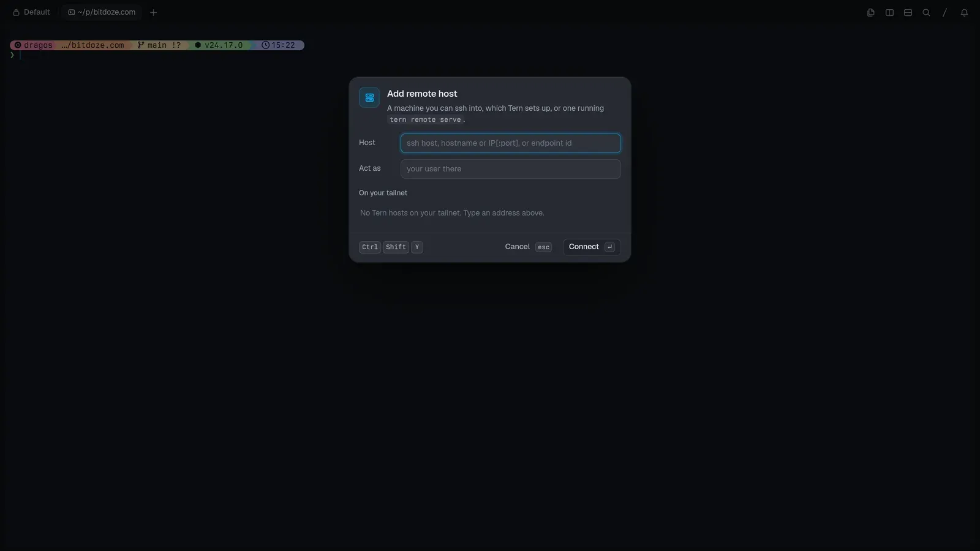Click the slash command icon
980x551 pixels.
pyautogui.click(x=944, y=12)
